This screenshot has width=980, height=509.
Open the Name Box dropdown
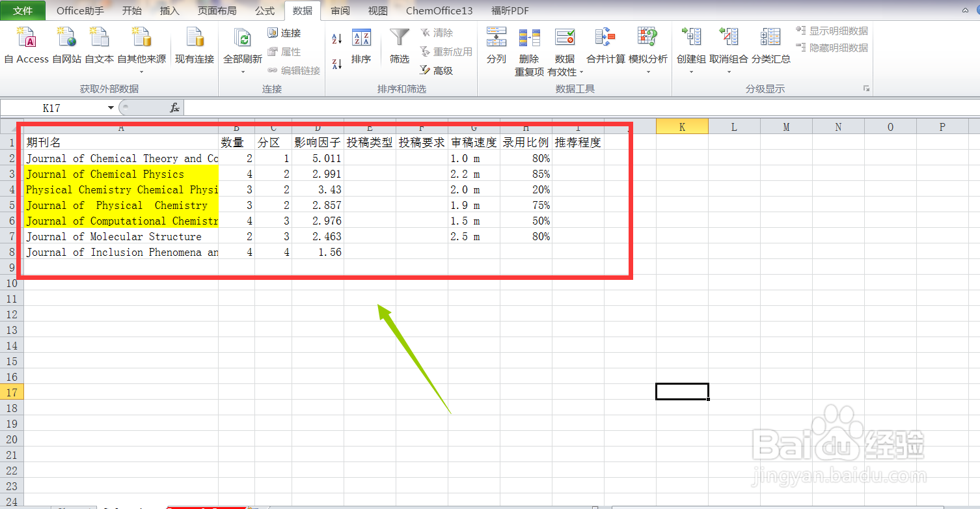pyautogui.click(x=111, y=108)
